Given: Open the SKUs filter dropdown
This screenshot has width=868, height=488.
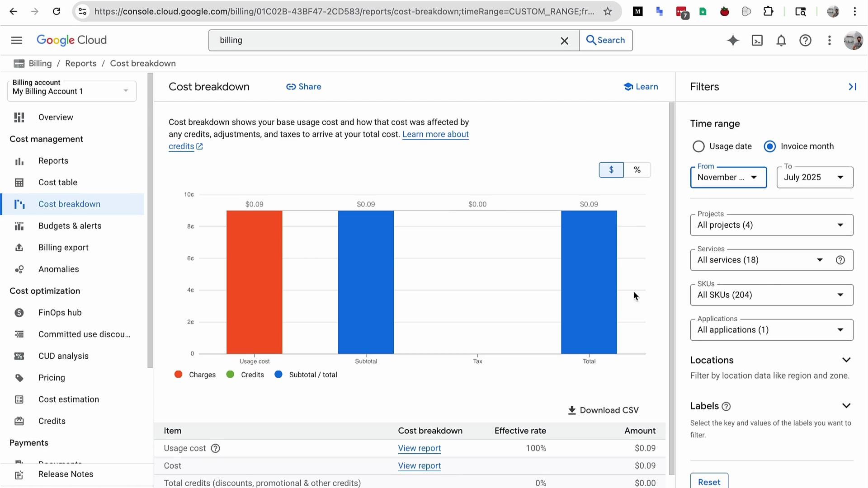Looking at the screenshot, I should tap(772, 295).
